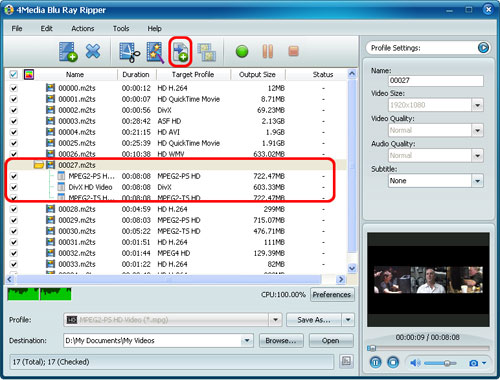Open the Destination path dropdown

(247, 341)
